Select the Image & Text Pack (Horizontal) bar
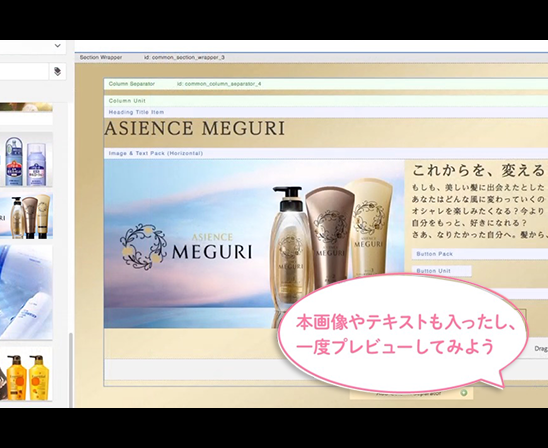This screenshot has height=448, width=548. point(326,153)
